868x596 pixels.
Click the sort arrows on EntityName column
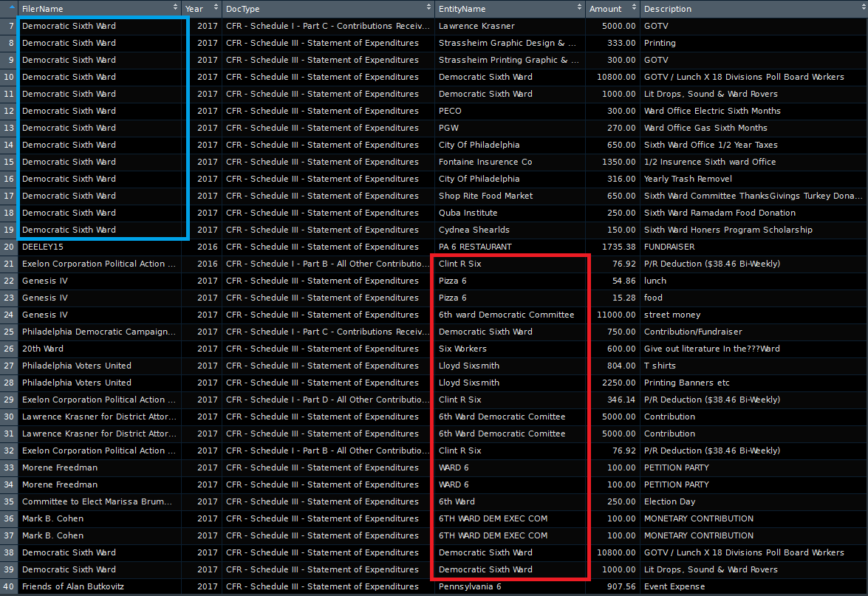coord(579,9)
